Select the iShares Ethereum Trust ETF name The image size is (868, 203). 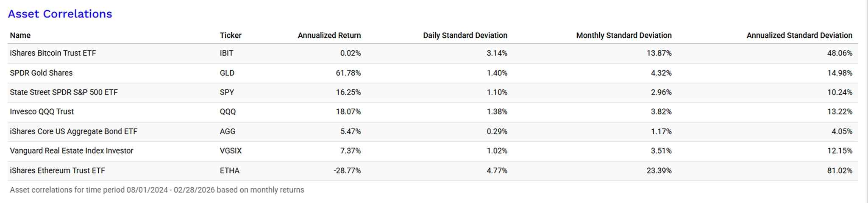tap(57, 171)
